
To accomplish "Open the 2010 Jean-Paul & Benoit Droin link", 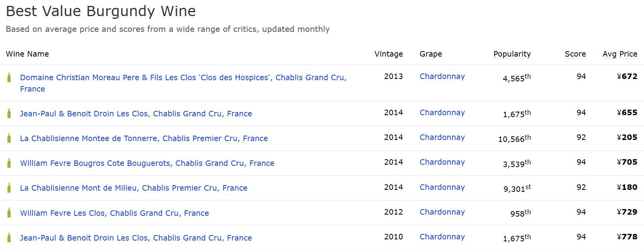I will coord(136,238).
